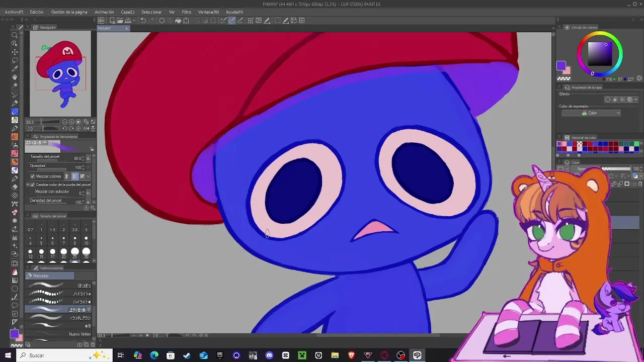Select the Zoom magnifier tool
This screenshot has width=644, height=362.
15,35
